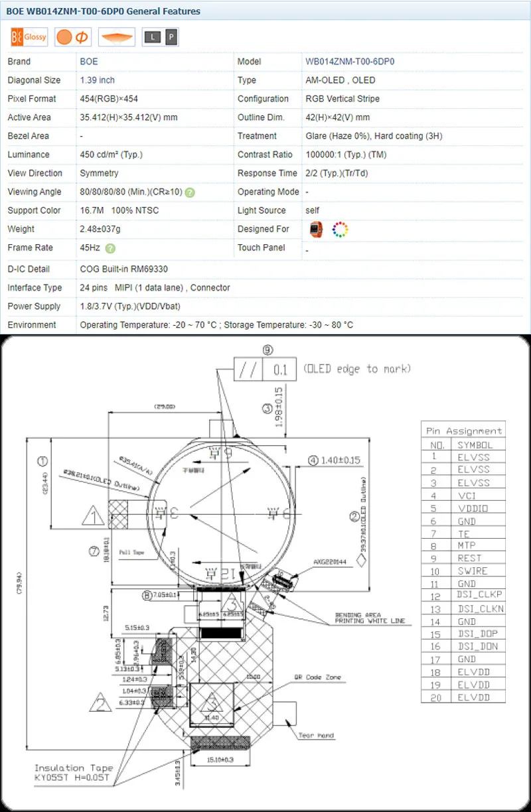The width and height of the screenshot is (531, 812).
Task: Select the viewing angle 80/80/80/80 value
Action: point(131,192)
